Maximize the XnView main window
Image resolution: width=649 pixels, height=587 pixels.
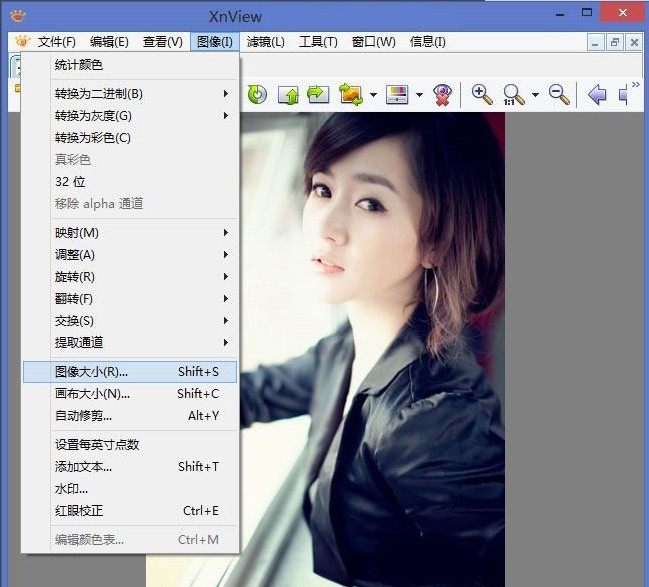[587, 12]
